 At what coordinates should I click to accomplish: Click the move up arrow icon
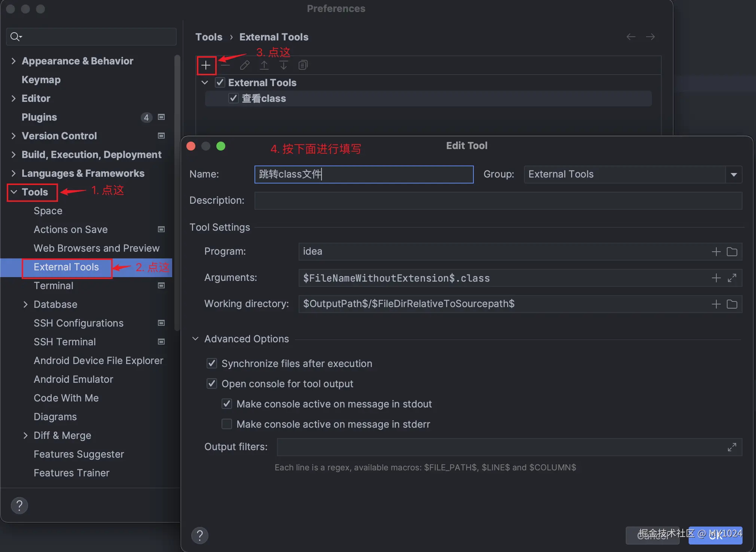[x=264, y=65]
